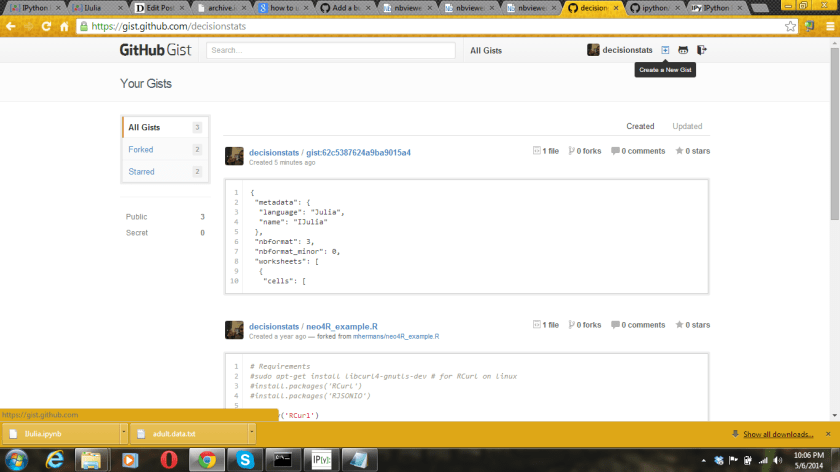Open the Windows Start button

[x=17, y=460]
